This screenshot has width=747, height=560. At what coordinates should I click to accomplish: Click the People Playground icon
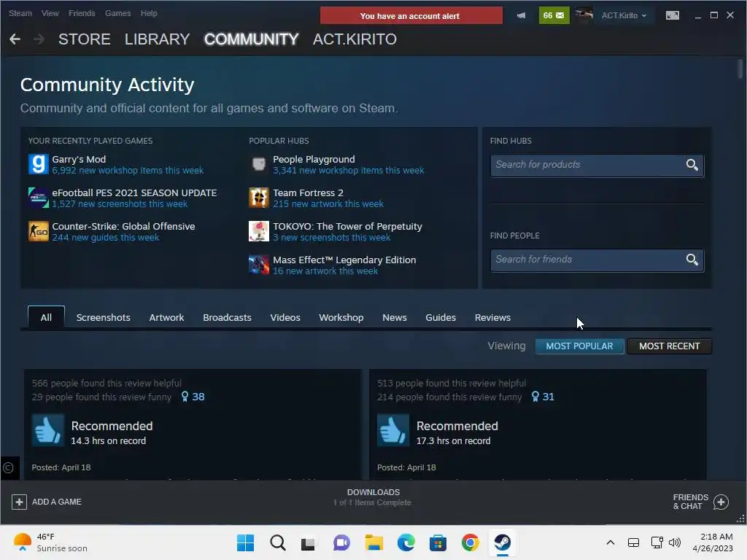pyautogui.click(x=259, y=164)
